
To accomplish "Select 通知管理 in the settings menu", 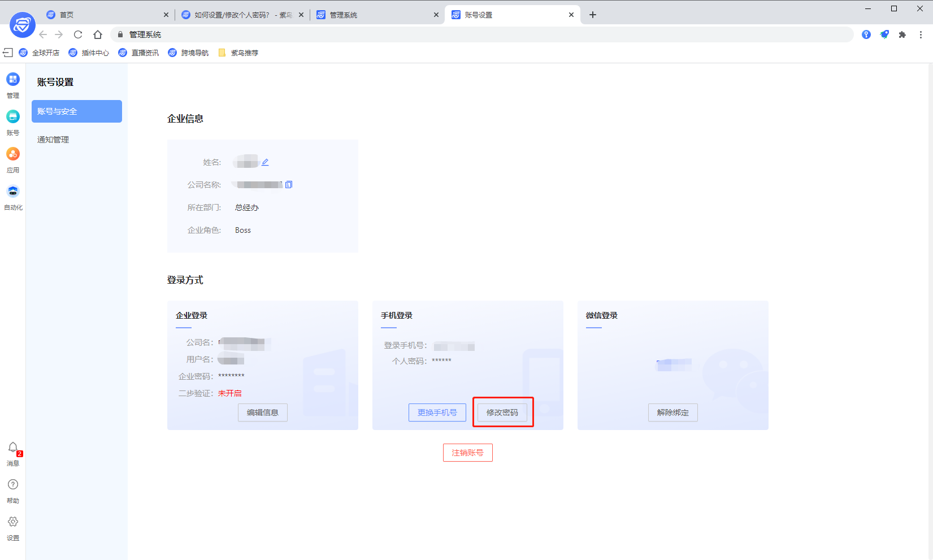I will 53,140.
